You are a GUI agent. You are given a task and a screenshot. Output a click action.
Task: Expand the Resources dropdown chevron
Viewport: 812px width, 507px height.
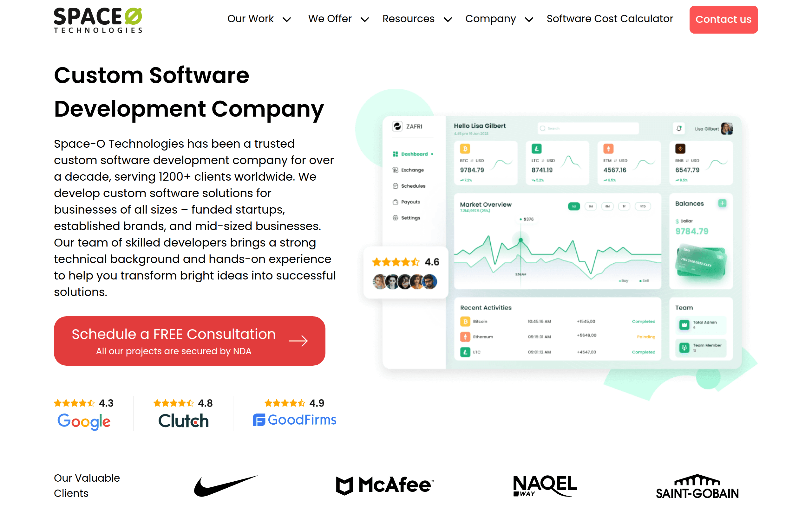448,19
